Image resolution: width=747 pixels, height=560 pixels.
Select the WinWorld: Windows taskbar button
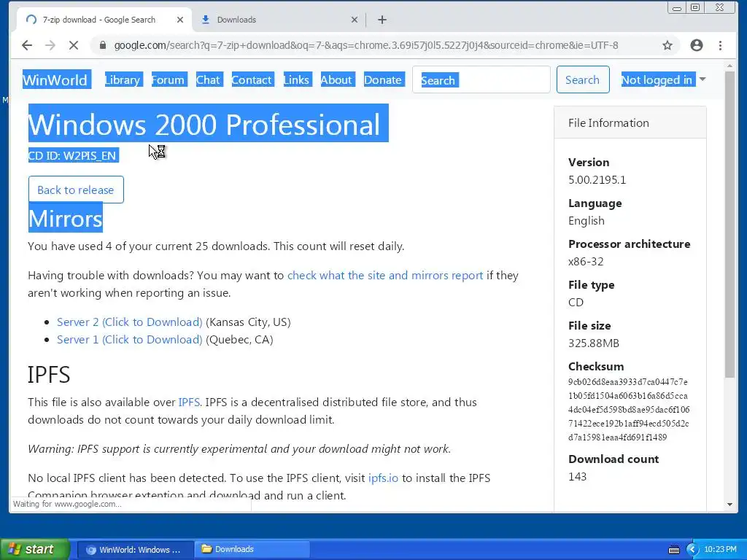point(135,549)
